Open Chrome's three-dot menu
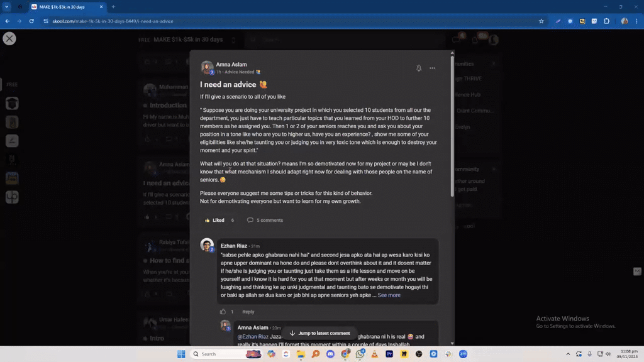 (636, 21)
